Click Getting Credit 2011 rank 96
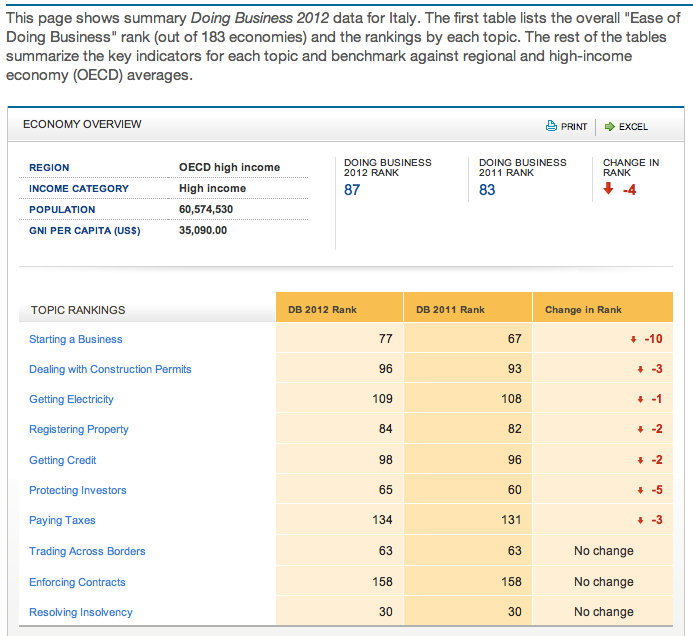Image resolution: width=693 pixels, height=636 pixels. tap(514, 460)
